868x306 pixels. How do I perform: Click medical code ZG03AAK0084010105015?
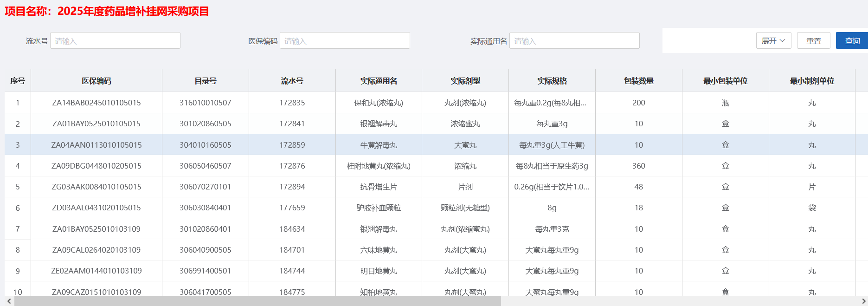[96, 187]
